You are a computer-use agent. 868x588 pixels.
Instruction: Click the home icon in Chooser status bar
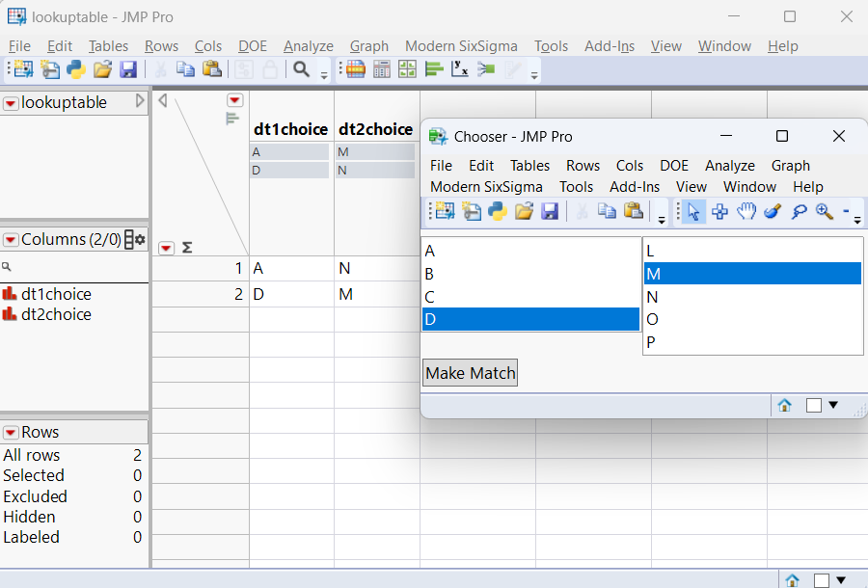click(784, 406)
